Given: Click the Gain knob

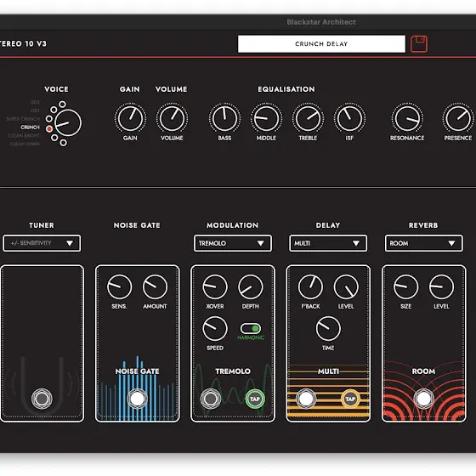Looking at the screenshot, I should click(130, 118).
